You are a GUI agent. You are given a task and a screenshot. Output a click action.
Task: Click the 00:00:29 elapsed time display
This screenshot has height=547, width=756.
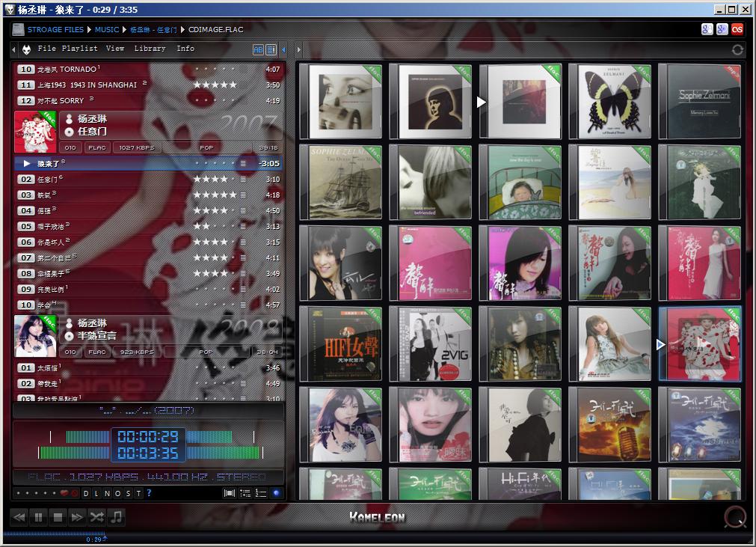click(148, 436)
